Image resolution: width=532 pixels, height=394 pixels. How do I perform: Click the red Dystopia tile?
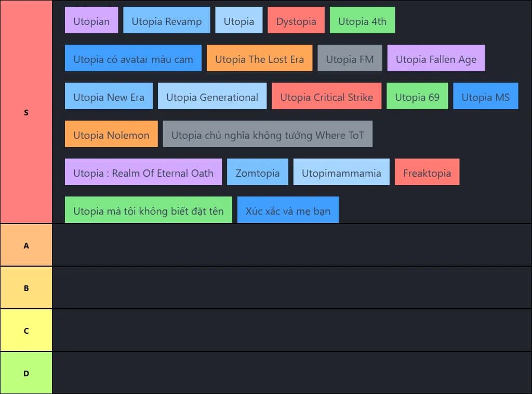tap(296, 20)
